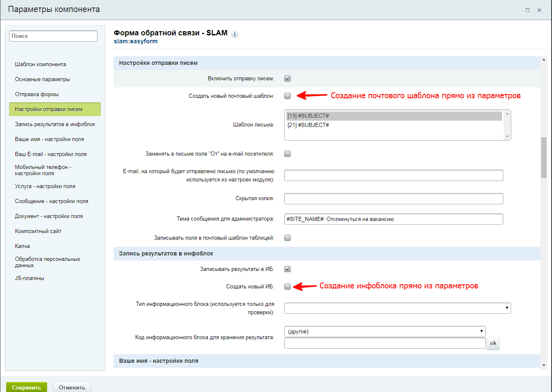Expand the '(другое)' infoblock code dropdown
This screenshot has width=552, height=392.
tap(385, 331)
